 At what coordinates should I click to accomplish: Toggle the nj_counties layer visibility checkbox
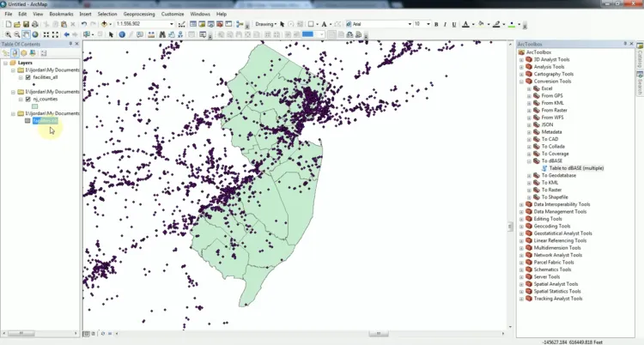(x=28, y=99)
